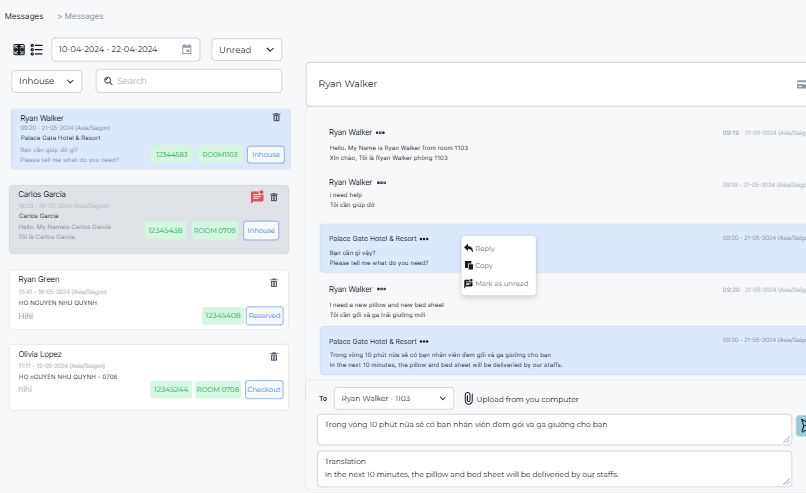Click Inhouse badge on Ryan Walker card

(x=266, y=155)
